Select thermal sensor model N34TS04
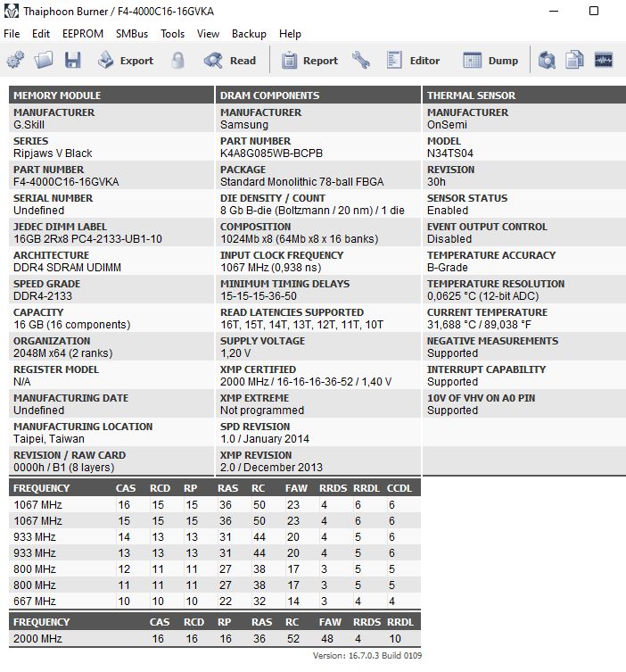626x672 pixels. pos(450,153)
